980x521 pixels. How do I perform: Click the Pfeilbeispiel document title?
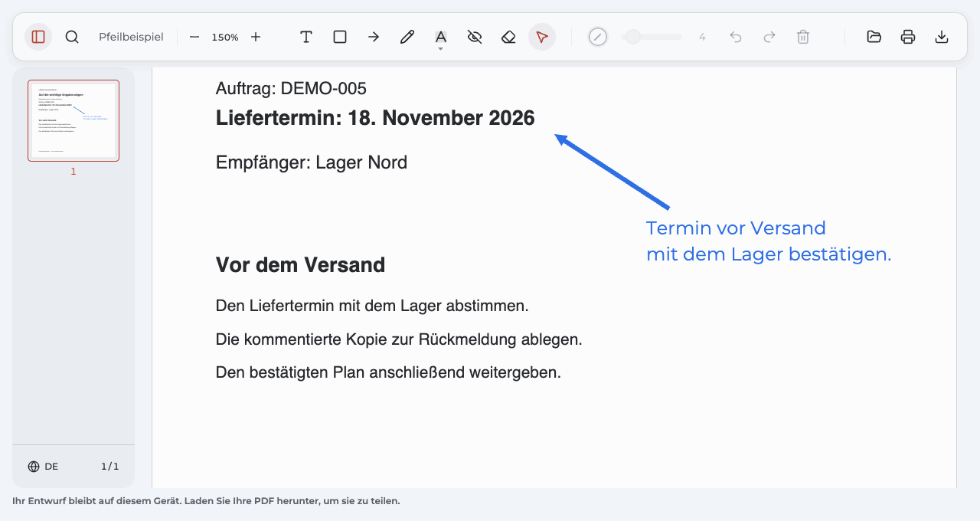pyautogui.click(x=131, y=37)
